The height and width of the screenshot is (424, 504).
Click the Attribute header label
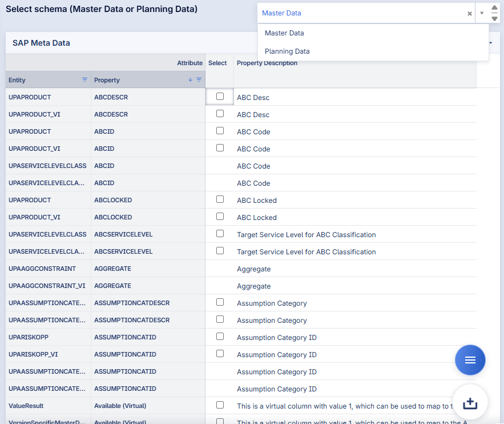(x=189, y=63)
